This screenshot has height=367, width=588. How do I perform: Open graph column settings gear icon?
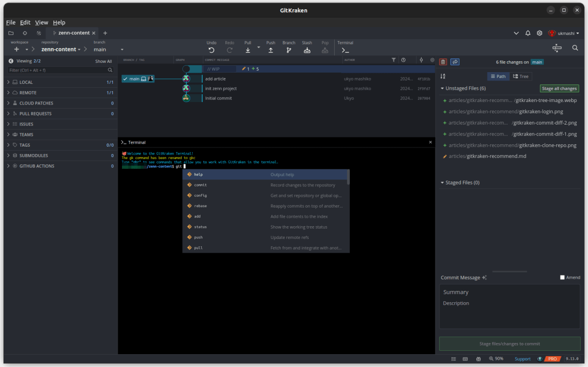point(432,60)
